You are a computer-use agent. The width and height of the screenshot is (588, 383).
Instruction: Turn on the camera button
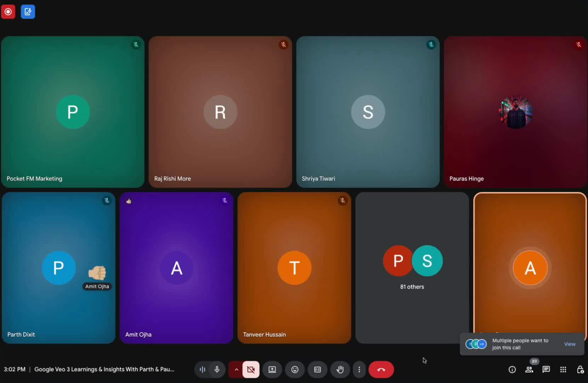click(251, 370)
